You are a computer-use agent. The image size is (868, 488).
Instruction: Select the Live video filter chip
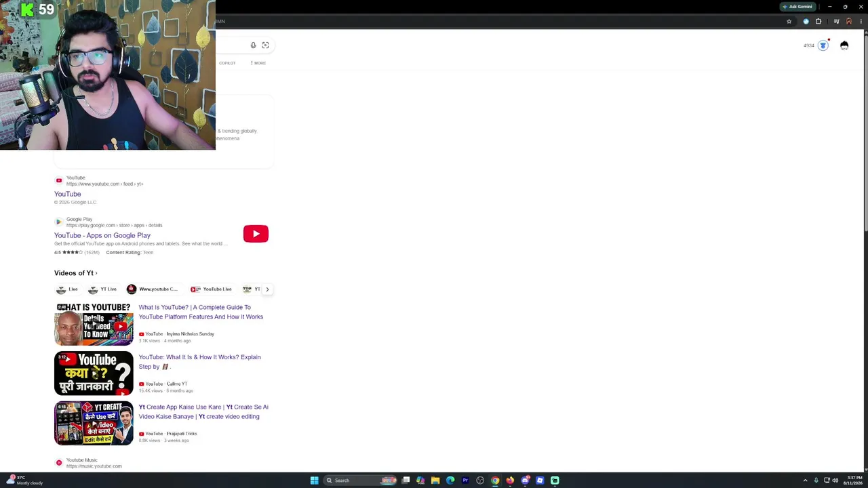click(67, 289)
